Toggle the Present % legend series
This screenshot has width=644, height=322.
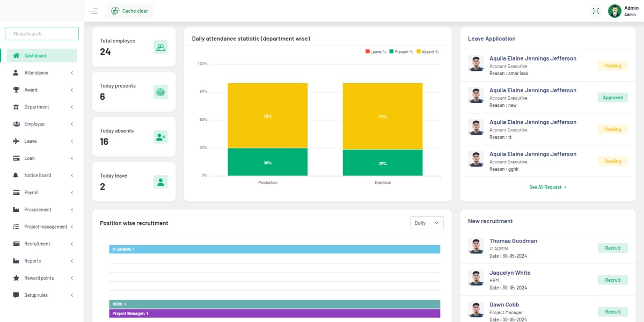click(x=401, y=52)
